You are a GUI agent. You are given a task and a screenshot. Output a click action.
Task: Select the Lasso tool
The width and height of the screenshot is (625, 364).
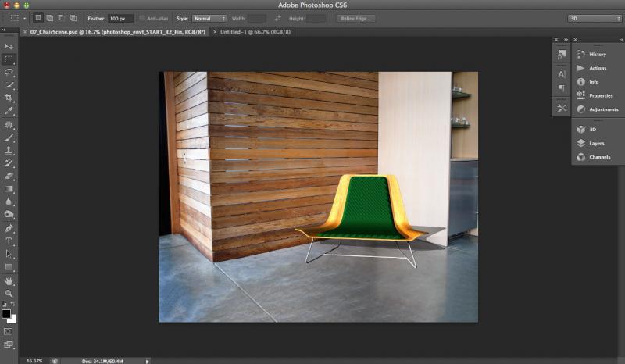click(9, 72)
